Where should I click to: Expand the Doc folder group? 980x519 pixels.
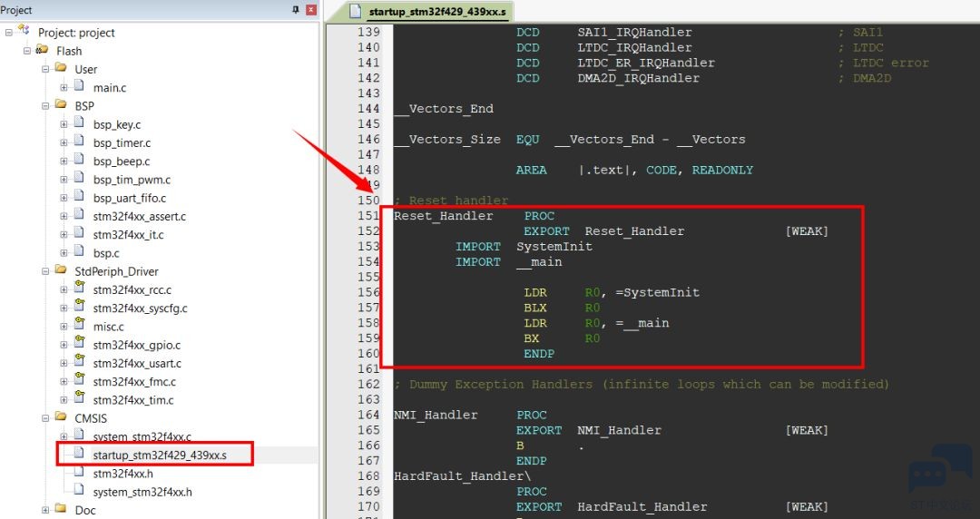tap(45, 510)
